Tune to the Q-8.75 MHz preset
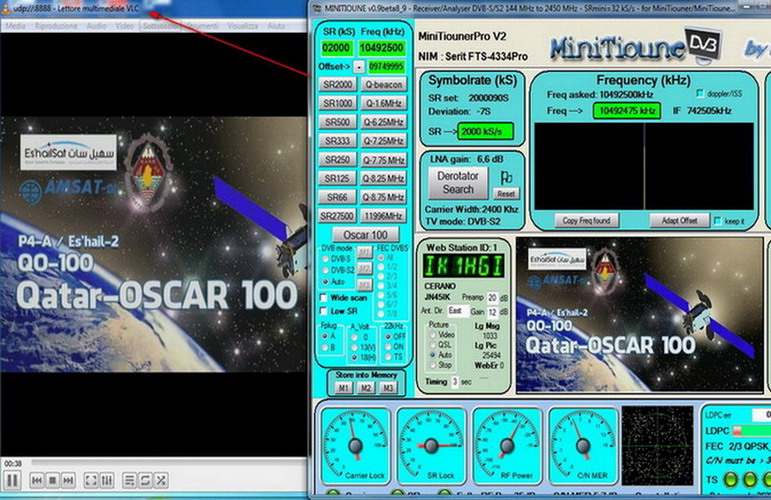This screenshot has height=500, width=771. (x=384, y=197)
